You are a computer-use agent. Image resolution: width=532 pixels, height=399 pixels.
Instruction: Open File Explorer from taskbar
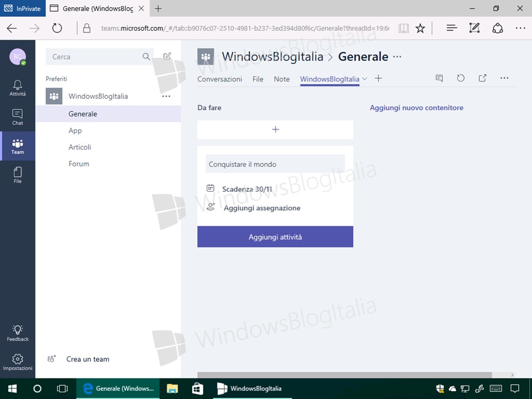click(172, 388)
